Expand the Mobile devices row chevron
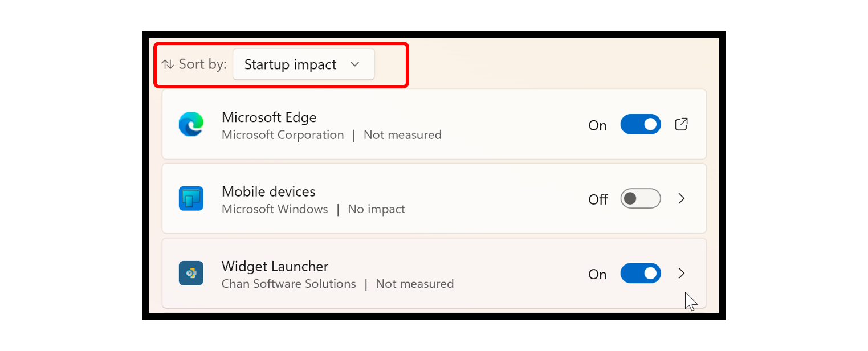This screenshot has width=868, height=351. [682, 198]
